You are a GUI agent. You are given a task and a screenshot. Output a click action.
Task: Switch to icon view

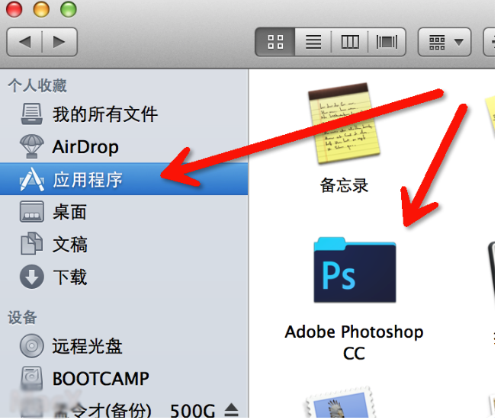tap(275, 42)
